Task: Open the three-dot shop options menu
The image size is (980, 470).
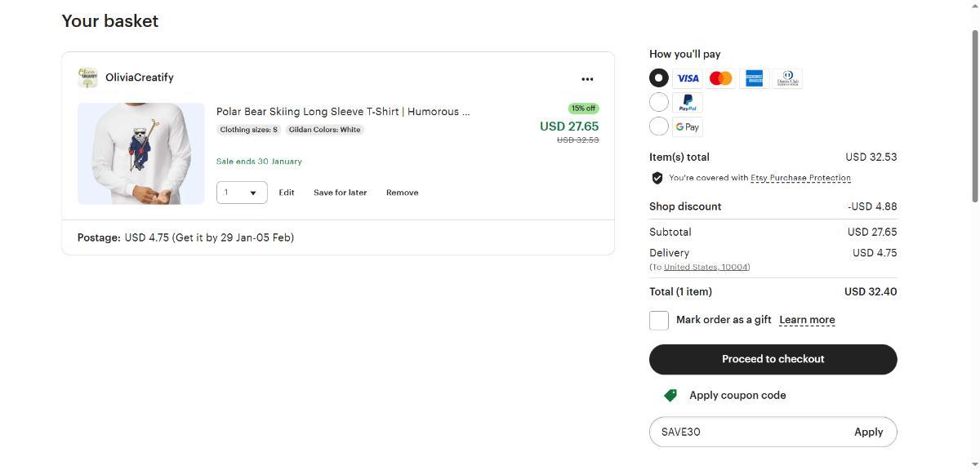Action: pyautogui.click(x=587, y=79)
